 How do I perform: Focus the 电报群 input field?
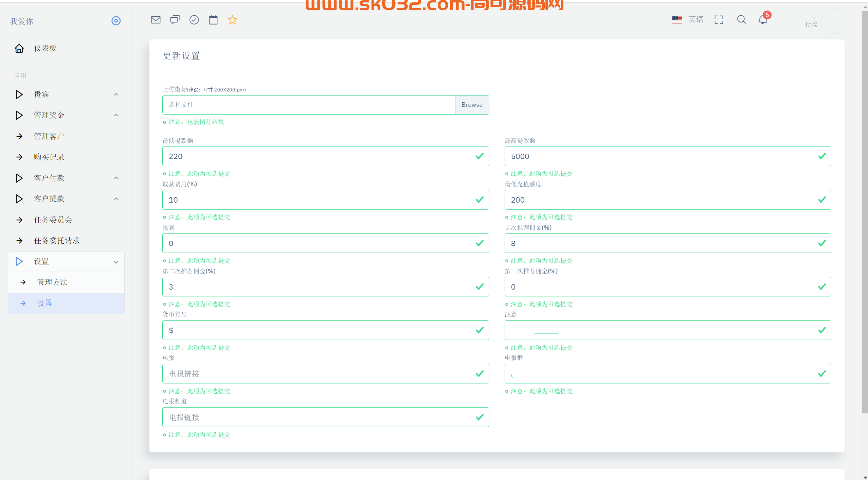tap(668, 374)
